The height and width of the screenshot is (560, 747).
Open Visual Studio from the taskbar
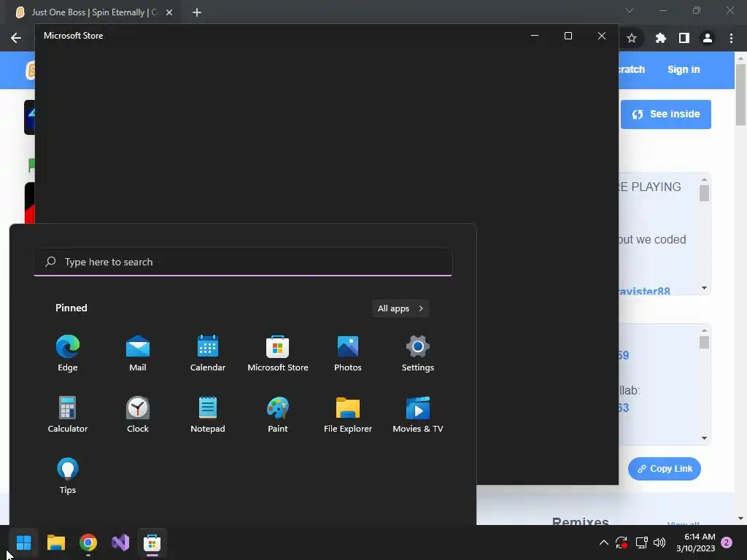pos(120,542)
